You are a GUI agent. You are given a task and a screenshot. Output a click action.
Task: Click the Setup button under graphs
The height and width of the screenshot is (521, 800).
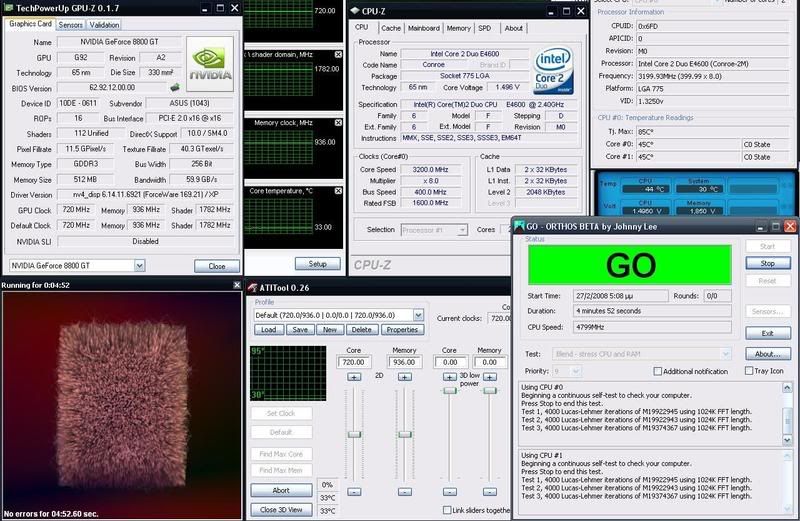click(x=317, y=264)
